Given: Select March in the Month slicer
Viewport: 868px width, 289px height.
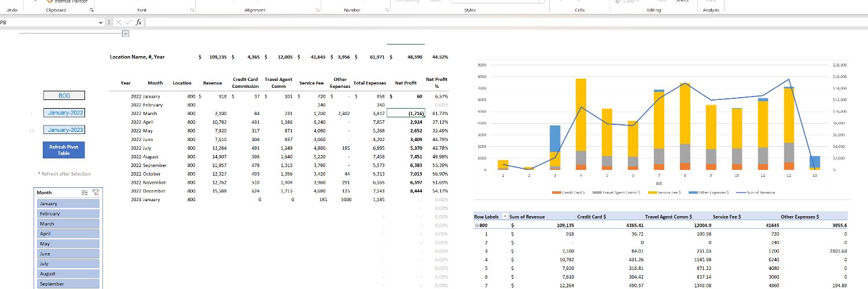Looking at the screenshot, I should point(68,224).
